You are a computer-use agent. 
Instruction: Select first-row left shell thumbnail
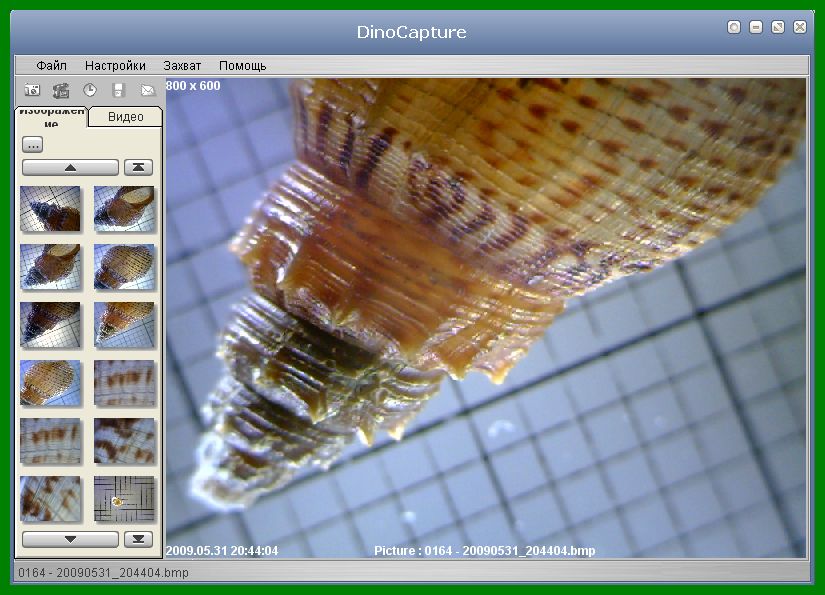pyautogui.click(x=51, y=209)
